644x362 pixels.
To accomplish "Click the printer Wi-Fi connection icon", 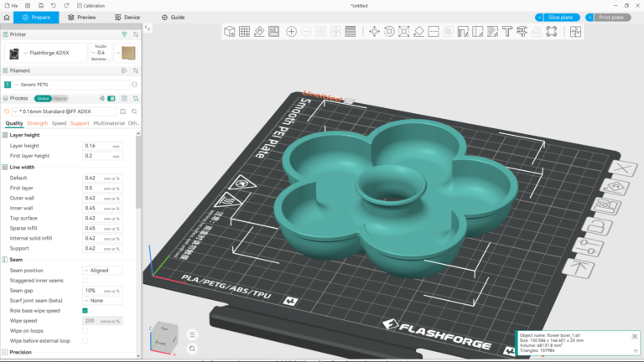I will tap(124, 34).
